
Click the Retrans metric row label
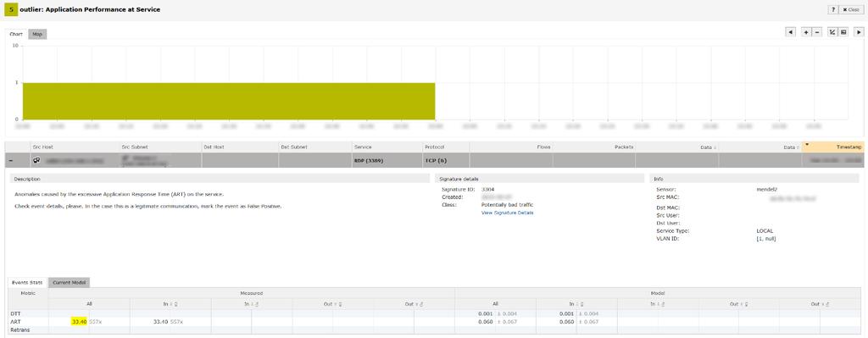pyautogui.click(x=19, y=330)
